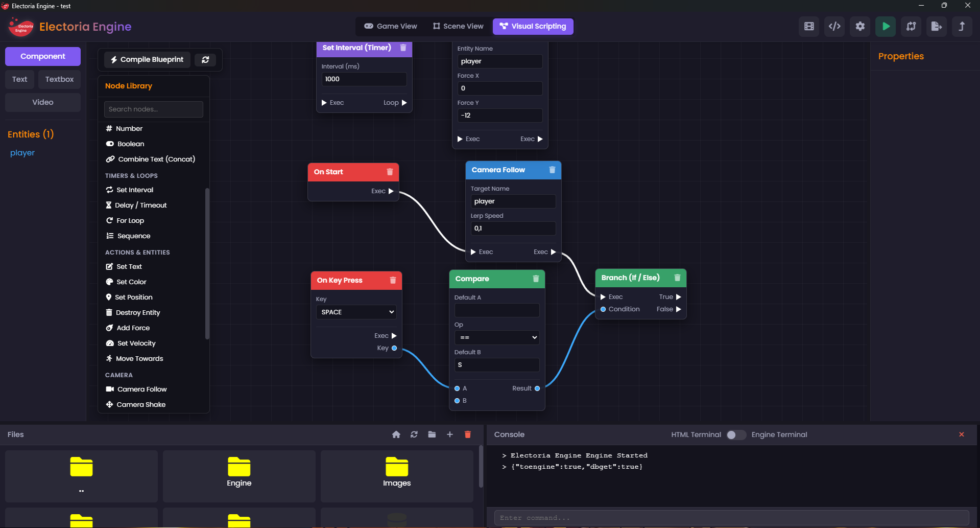Run the game with the green play button
Screen dimensions: 980x528
(886, 27)
